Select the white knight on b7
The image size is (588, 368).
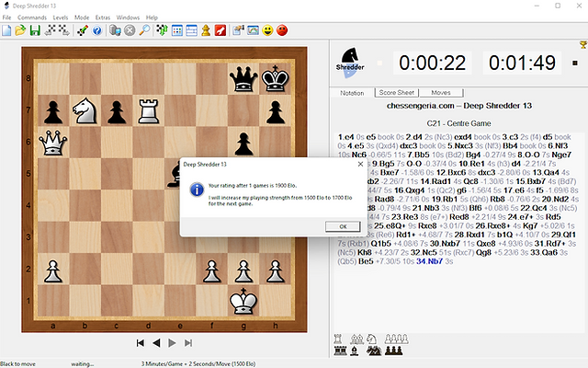85,110
